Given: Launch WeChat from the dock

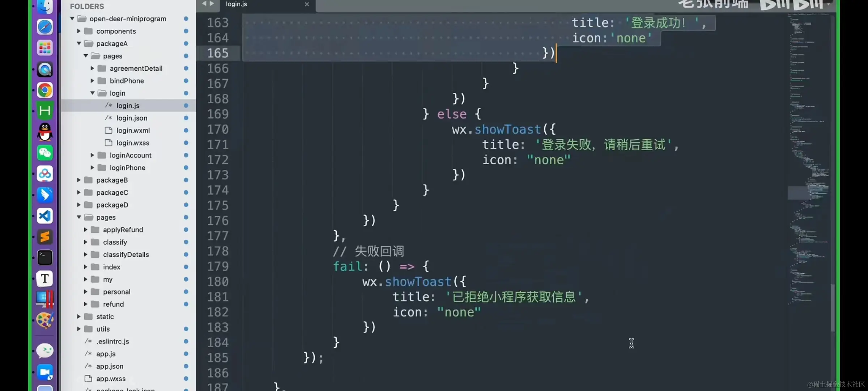Looking at the screenshot, I should [45, 153].
